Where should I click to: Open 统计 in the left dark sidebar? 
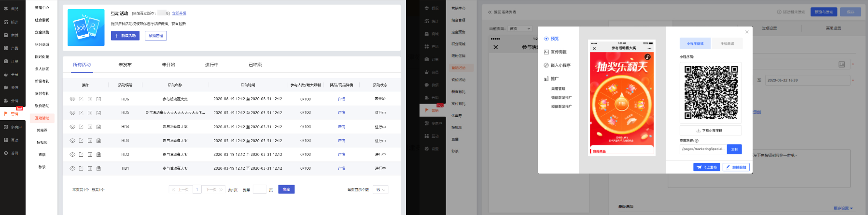(12, 22)
